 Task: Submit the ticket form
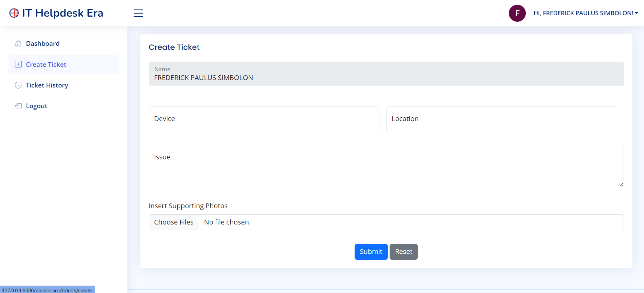point(371,252)
